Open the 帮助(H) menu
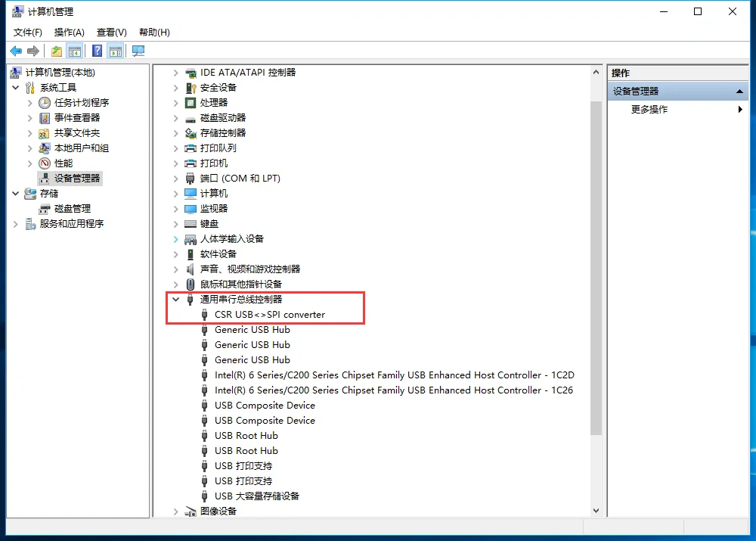 (154, 33)
